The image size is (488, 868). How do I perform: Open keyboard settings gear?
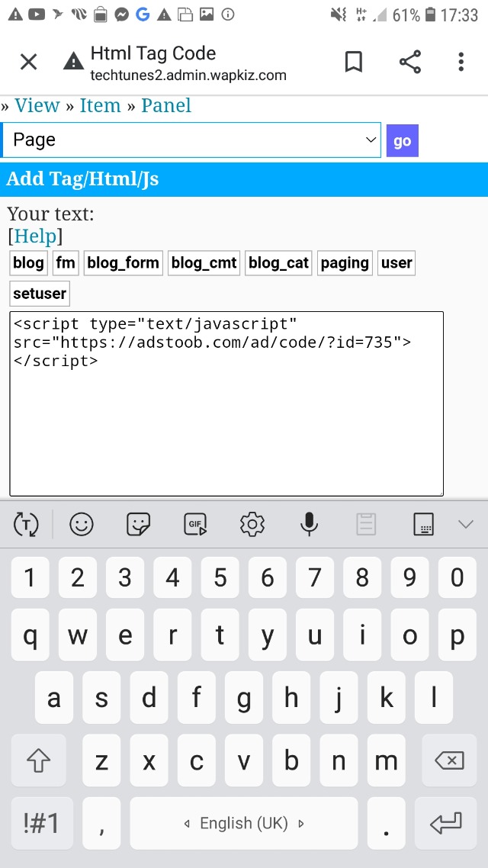pos(252,524)
